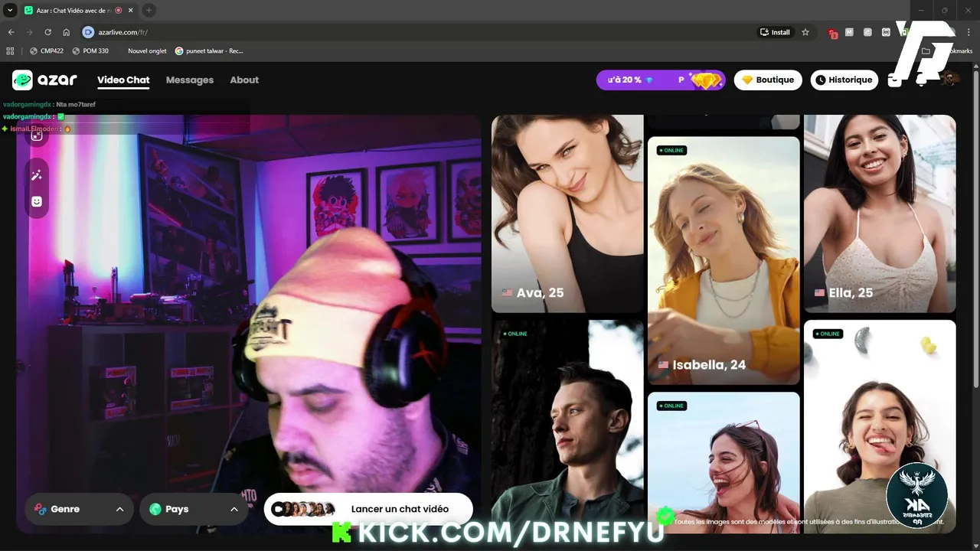Open the smiley face filter tool
The image size is (980, 551).
point(37,201)
